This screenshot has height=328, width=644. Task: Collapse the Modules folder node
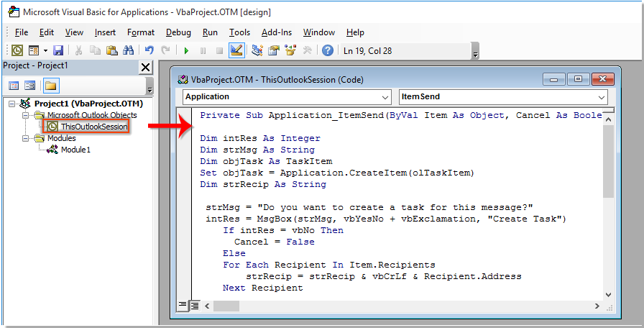25,138
